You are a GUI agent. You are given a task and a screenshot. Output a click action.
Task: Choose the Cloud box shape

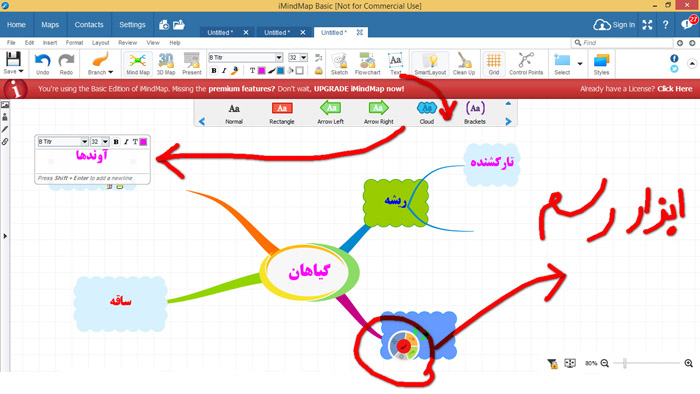tap(426, 113)
